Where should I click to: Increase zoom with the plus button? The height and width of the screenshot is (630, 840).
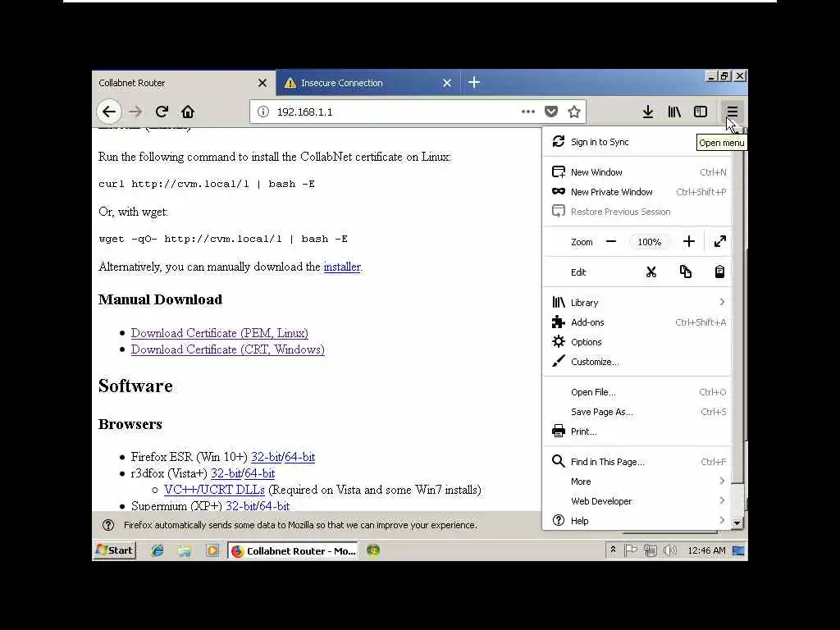[x=689, y=242]
